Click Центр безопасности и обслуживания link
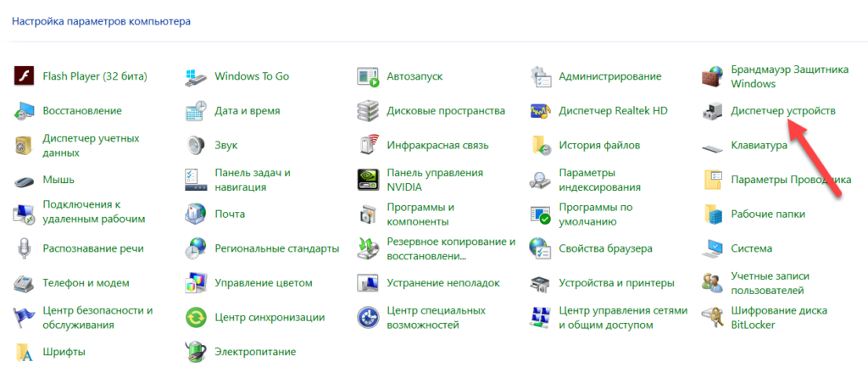The image size is (868, 378). [97, 318]
